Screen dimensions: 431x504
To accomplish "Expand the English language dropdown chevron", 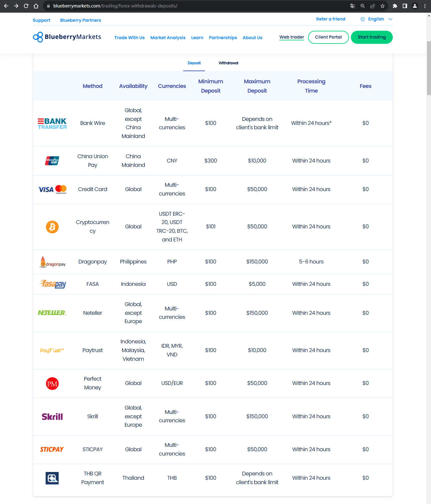I will (x=390, y=19).
